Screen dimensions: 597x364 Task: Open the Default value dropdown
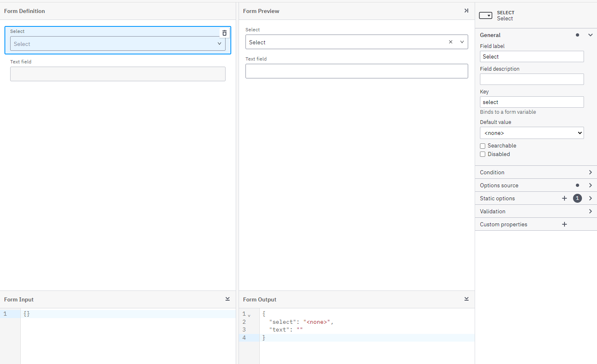tap(532, 133)
